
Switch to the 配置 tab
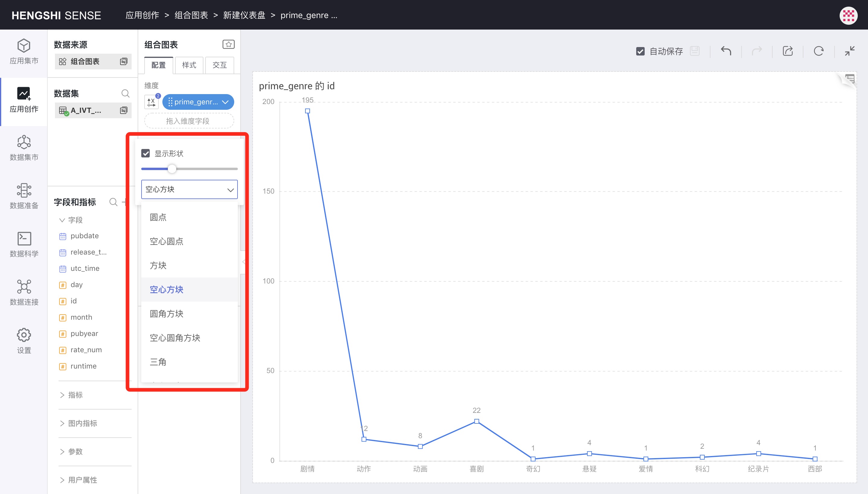point(158,65)
